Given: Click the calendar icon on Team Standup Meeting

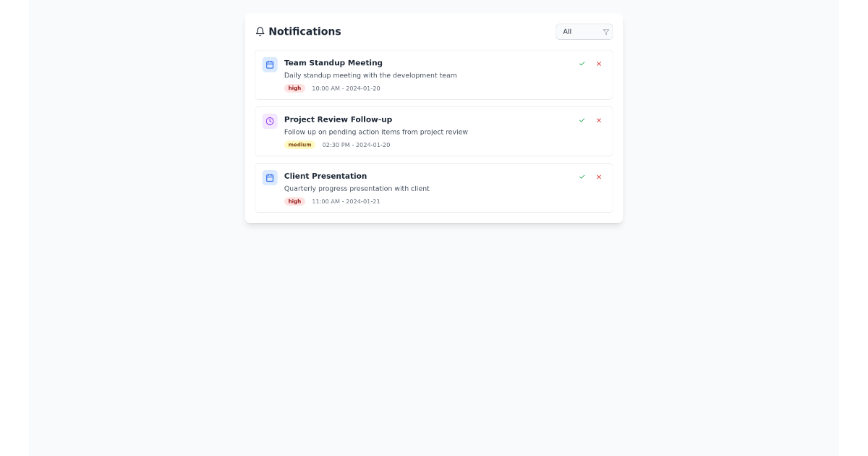Looking at the screenshot, I should point(270,64).
